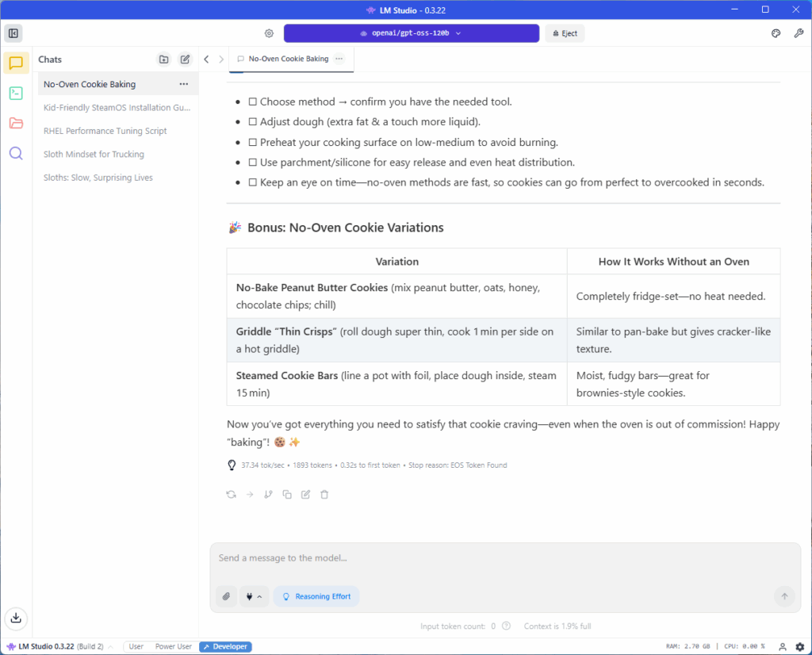Copy the message with copy icon
812x655 pixels.
(x=287, y=494)
